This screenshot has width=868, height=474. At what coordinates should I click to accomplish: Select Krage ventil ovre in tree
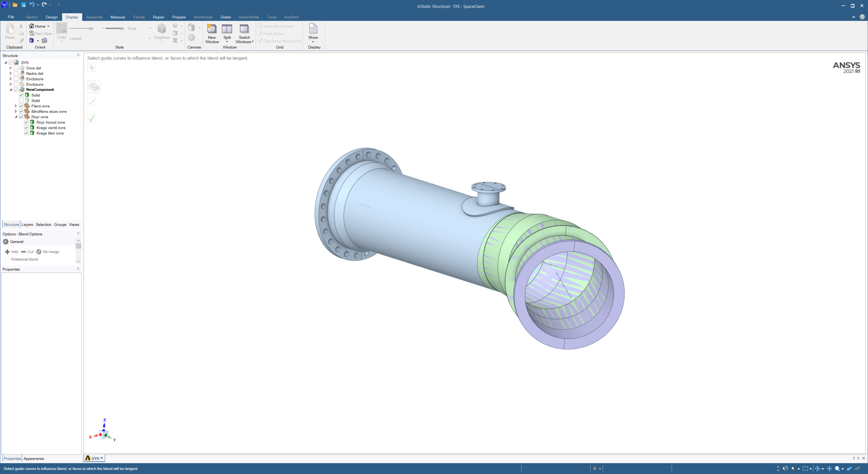51,128
